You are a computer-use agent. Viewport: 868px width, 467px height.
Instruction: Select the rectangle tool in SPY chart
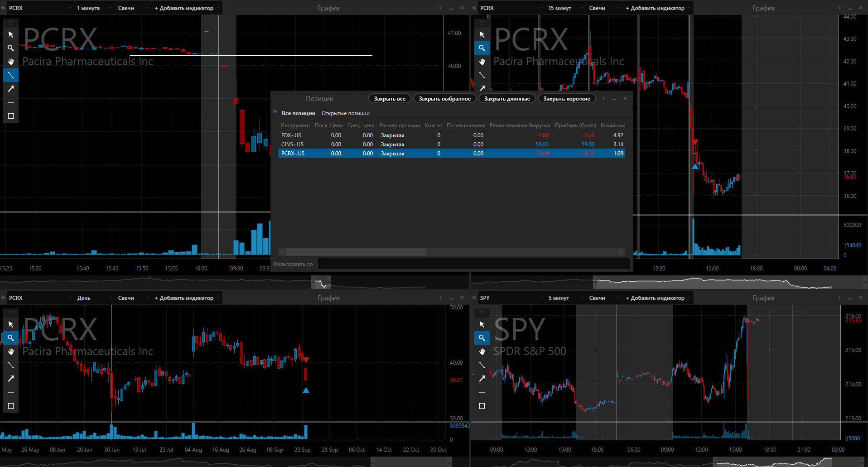[482, 406]
